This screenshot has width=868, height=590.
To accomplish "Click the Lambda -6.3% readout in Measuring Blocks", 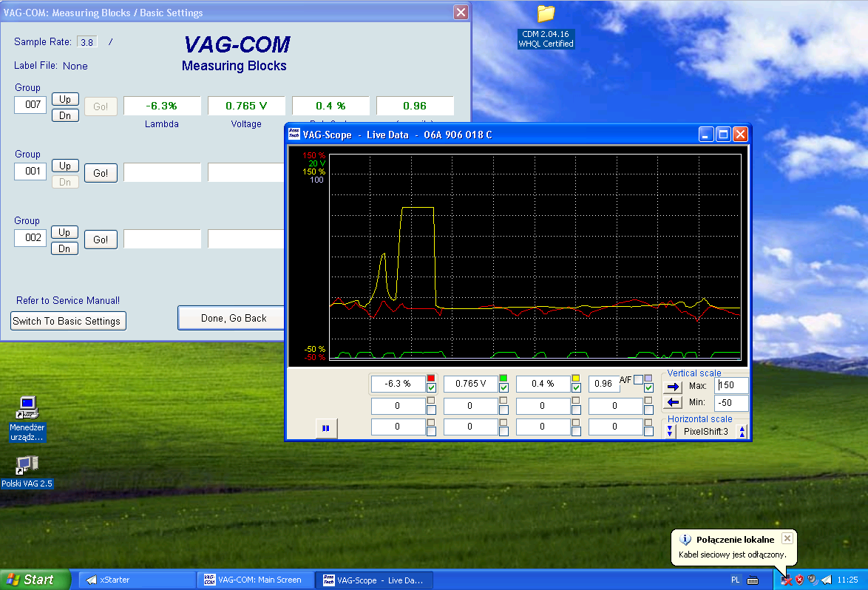I will [x=162, y=106].
